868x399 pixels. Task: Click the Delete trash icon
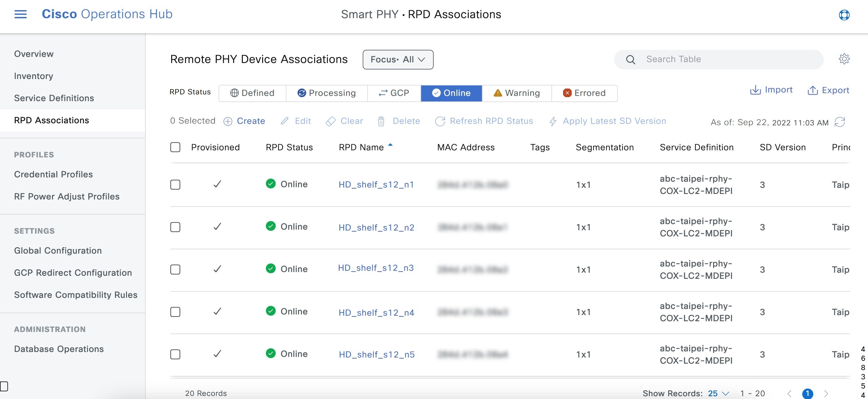[381, 121]
